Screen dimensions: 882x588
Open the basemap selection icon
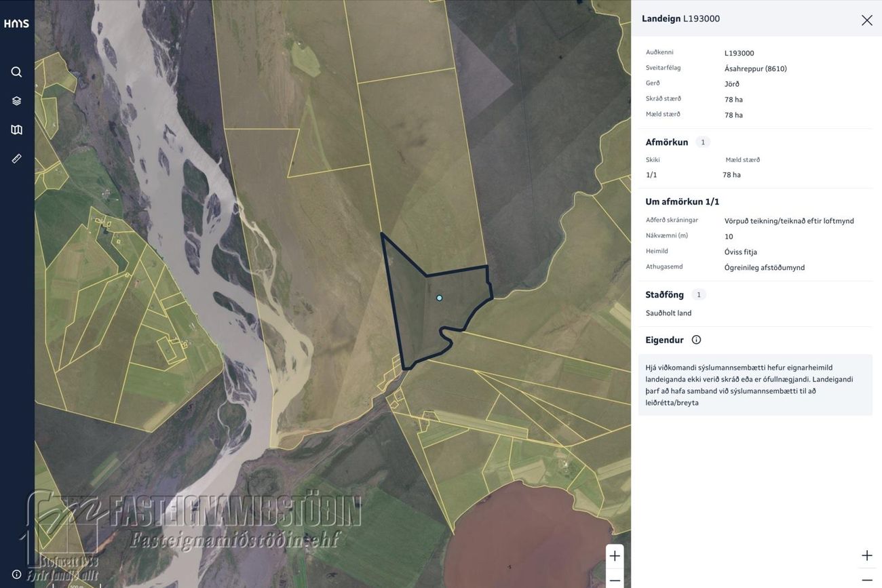tap(16, 130)
